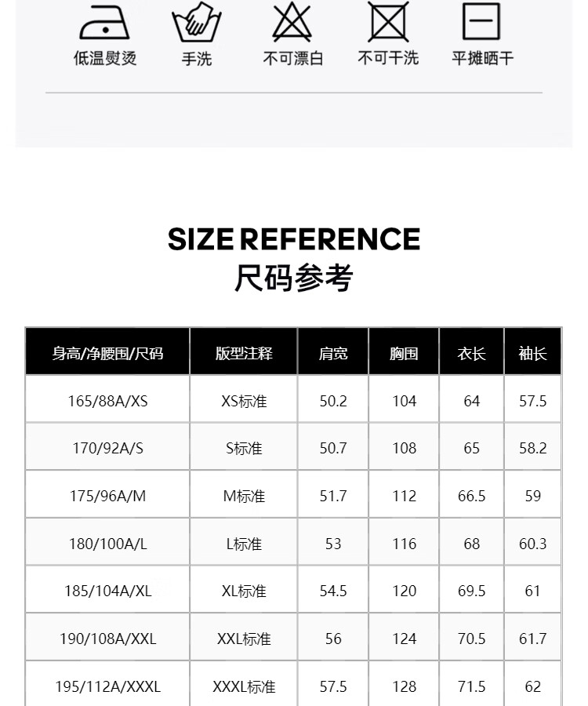Viewport: 588px width, 706px height.
Task: Click the do-not-bleach triangle icon
Action: (292, 22)
